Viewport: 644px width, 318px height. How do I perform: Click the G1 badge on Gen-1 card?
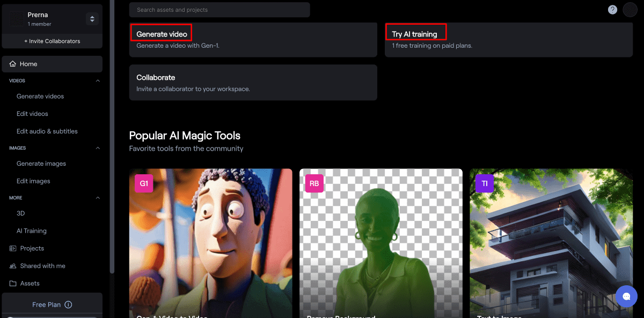(x=144, y=183)
